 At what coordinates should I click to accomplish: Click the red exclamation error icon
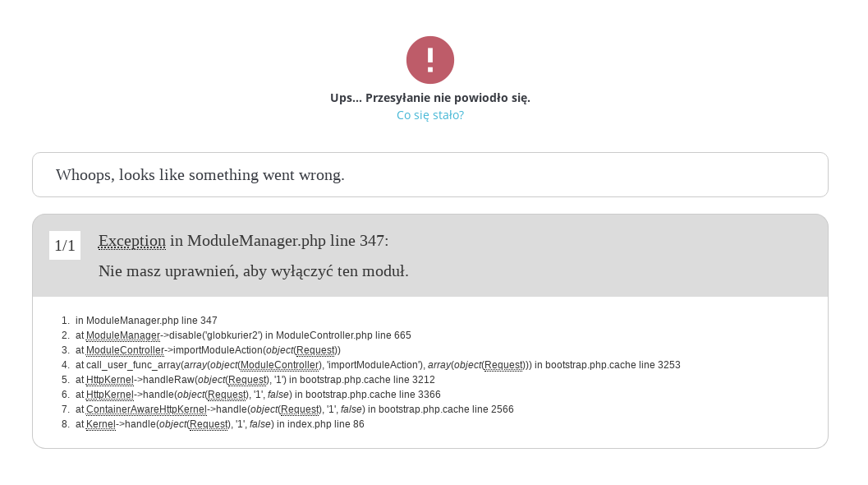(x=430, y=60)
